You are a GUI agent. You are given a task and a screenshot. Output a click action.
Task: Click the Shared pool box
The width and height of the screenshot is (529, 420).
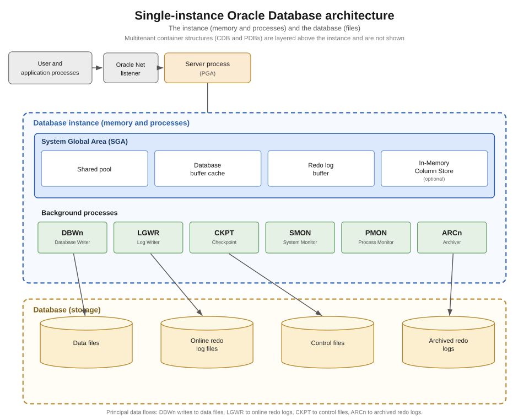click(94, 169)
